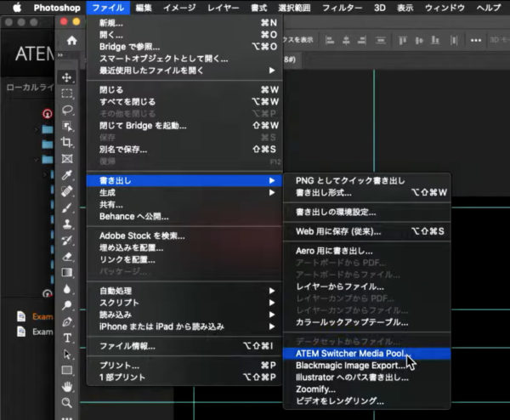The height and width of the screenshot is (420, 510).
Task: Select the Brush tool
Action: [67, 207]
